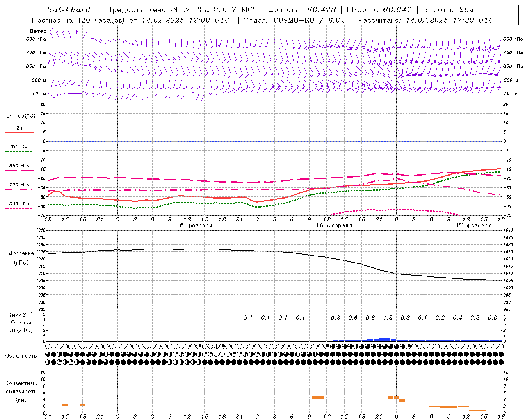Viewport: 525px width, 420px height.
Task: Click the Осадки label
Action: (x=21, y=322)
